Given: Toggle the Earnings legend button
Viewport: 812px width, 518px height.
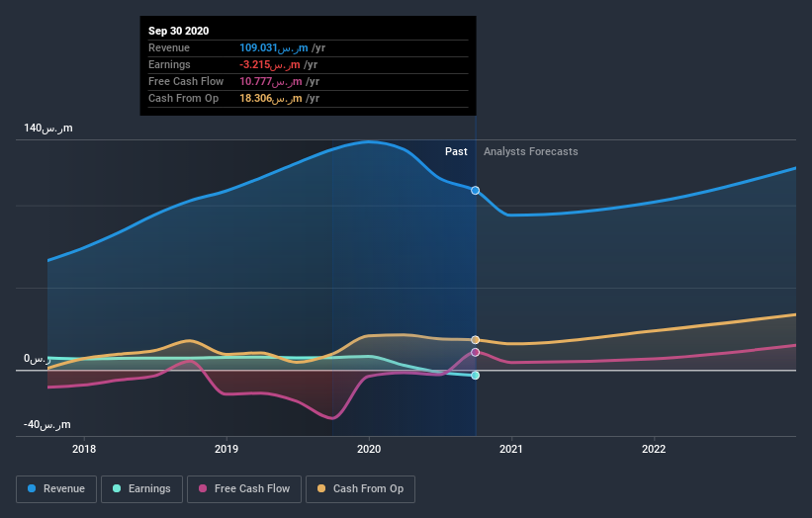Looking at the screenshot, I should [x=141, y=489].
